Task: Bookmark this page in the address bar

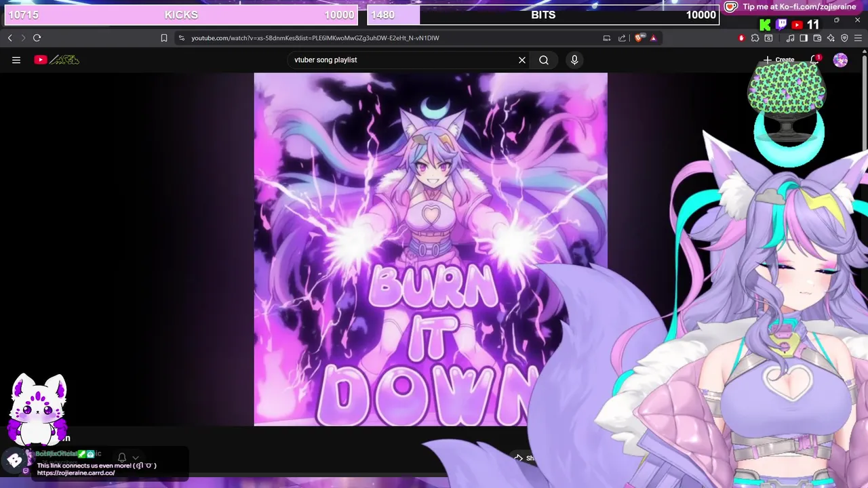Action: [163, 38]
